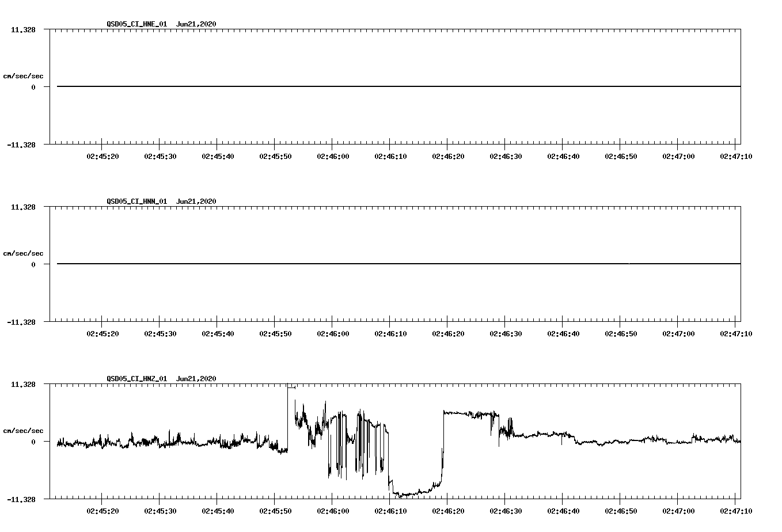Click the 02:46:10 time label under HNZ plot
This screenshot has height=532, width=782.
point(390,511)
